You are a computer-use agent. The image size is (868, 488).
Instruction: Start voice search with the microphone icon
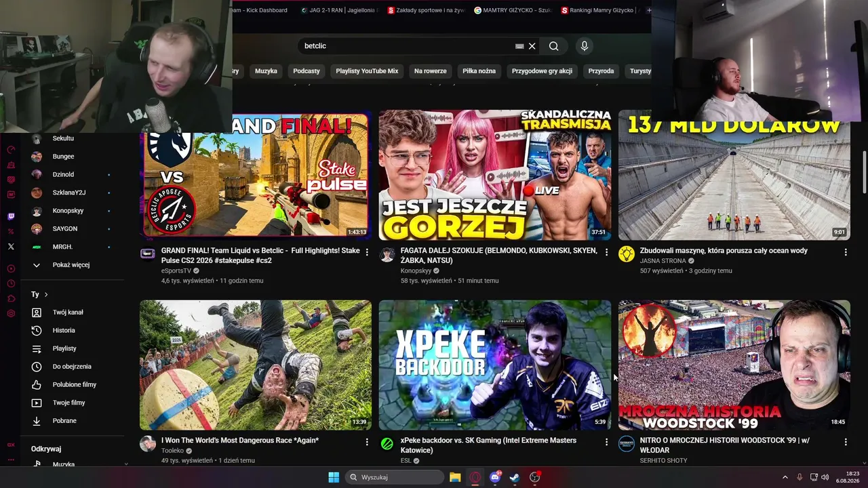(585, 46)
